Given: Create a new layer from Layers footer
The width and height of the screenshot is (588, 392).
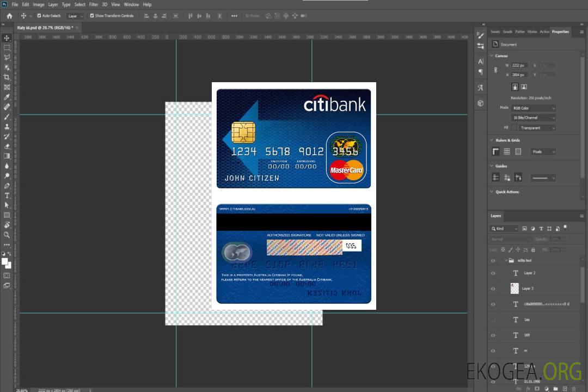Looking at the screenshot, I should click(565, 389).
